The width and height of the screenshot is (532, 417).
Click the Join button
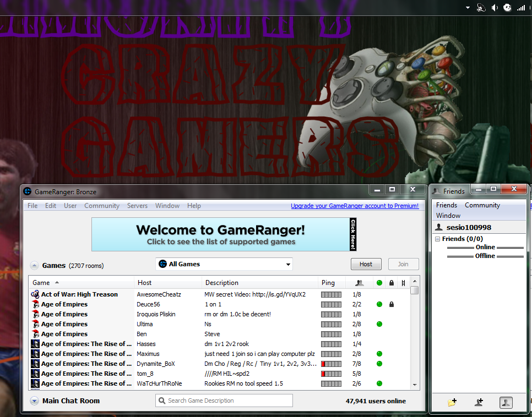[404, 264]
